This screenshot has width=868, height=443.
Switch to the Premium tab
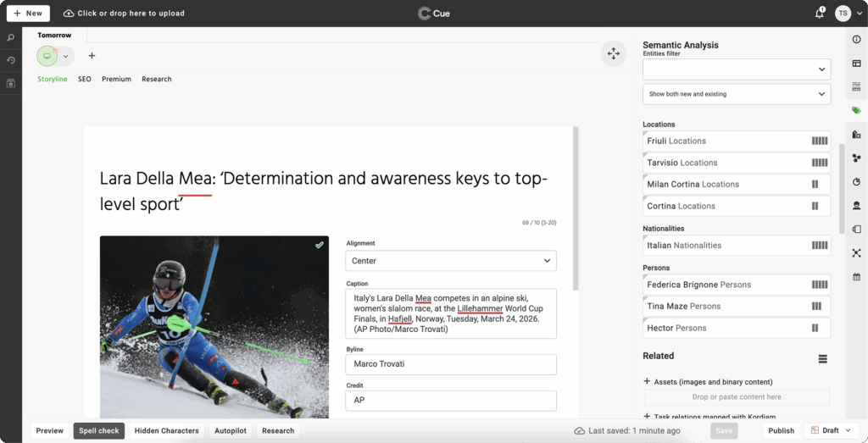click(116, 79)
